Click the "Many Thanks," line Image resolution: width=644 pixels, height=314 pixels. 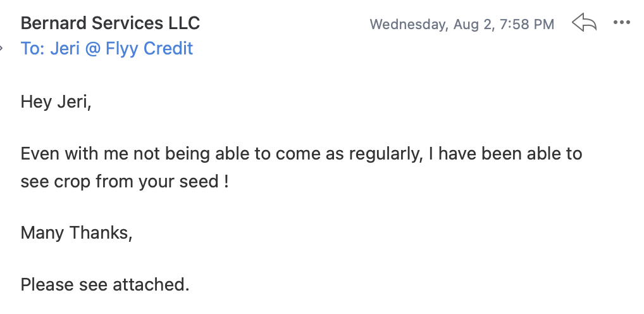coord(77,232)
